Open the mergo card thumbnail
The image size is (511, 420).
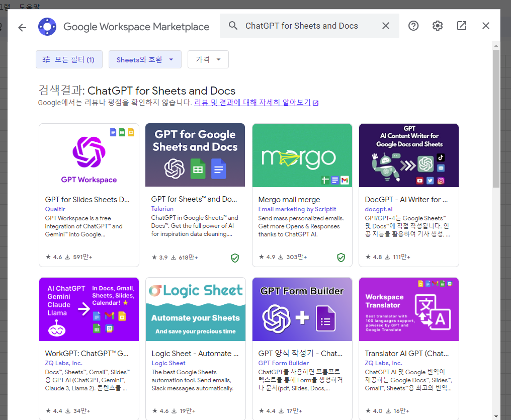coord(302,155)
